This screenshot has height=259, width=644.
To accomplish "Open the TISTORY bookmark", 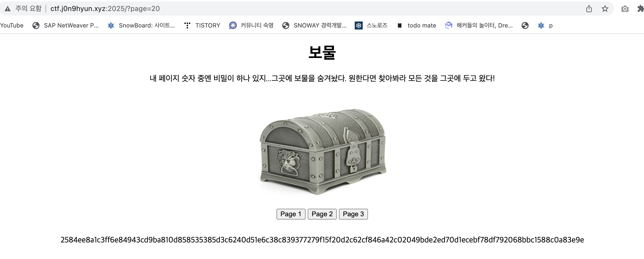I will point(202,25).
